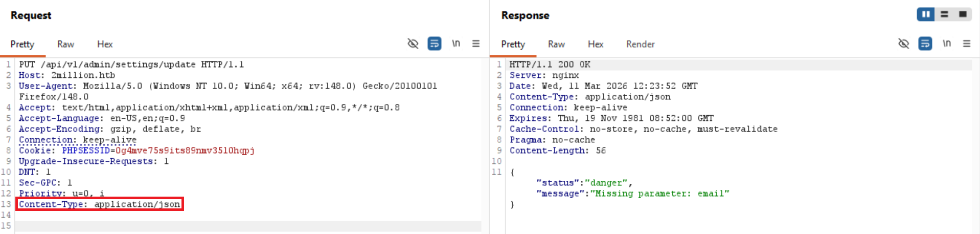Click the Host: 2million.htb header line
The height and width of the screenshot is (234, 980).
coord(67,75)
